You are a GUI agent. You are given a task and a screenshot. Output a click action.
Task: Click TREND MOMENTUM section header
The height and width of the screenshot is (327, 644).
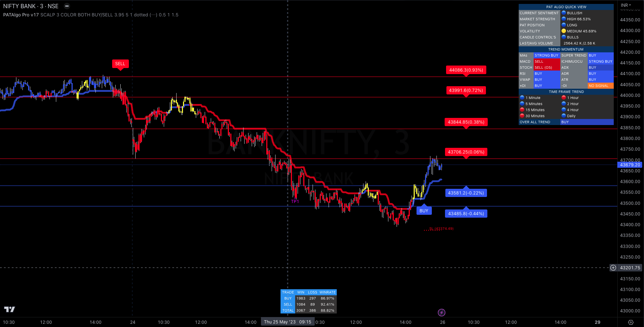coord(566,49)
